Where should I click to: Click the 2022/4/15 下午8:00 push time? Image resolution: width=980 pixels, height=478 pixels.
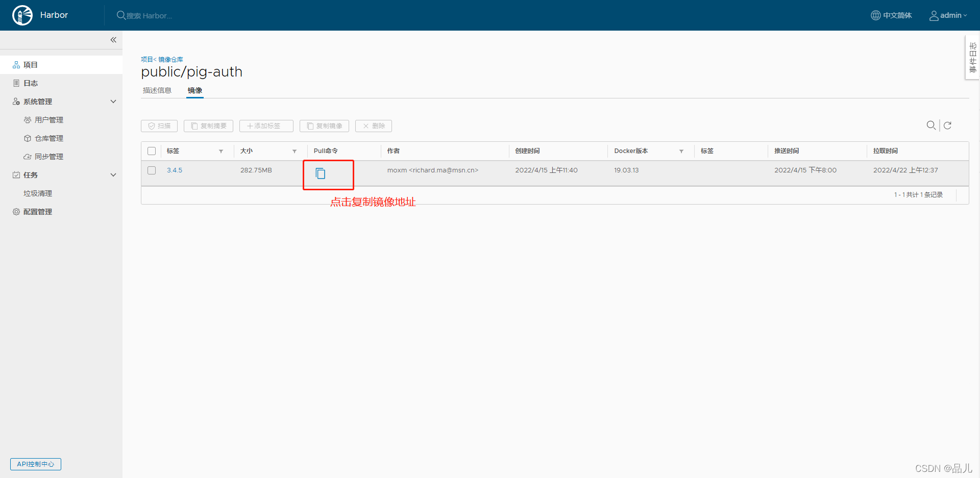coord(805,170)
